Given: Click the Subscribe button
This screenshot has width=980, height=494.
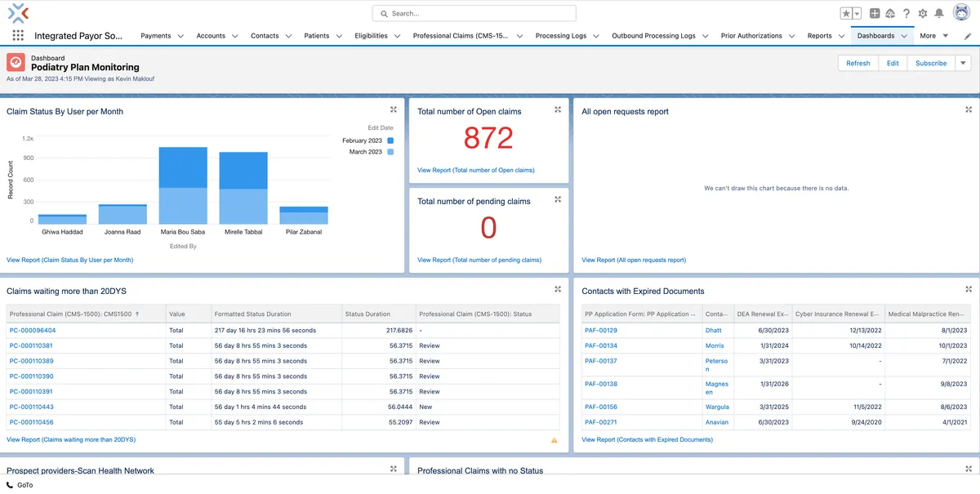Looking at the screenshot, I should (931, 63).
